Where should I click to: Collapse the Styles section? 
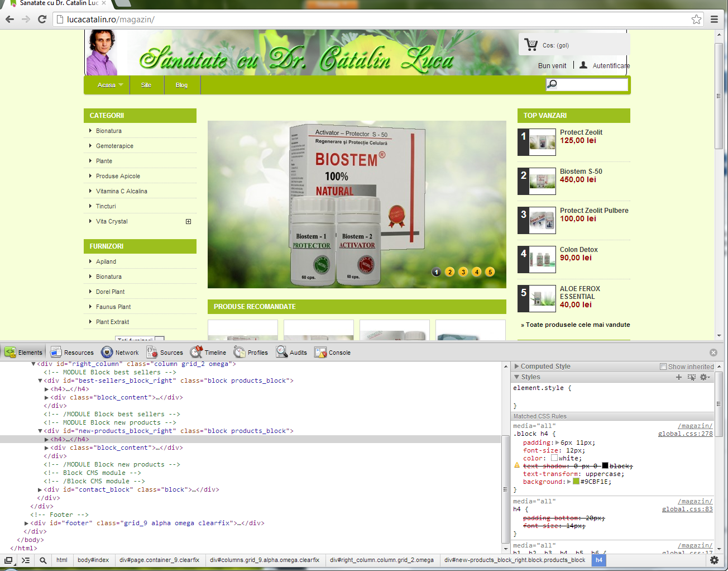tap(517, 377)
